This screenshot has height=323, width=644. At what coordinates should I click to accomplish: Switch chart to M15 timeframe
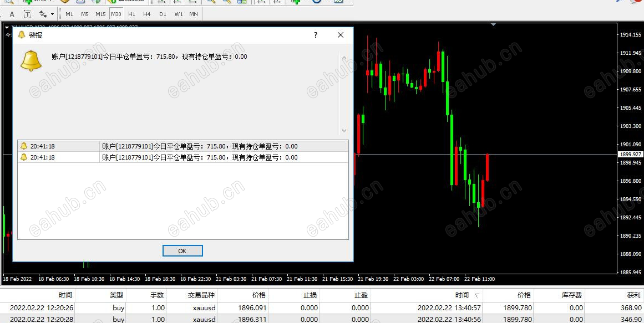(x=100, y=14)
